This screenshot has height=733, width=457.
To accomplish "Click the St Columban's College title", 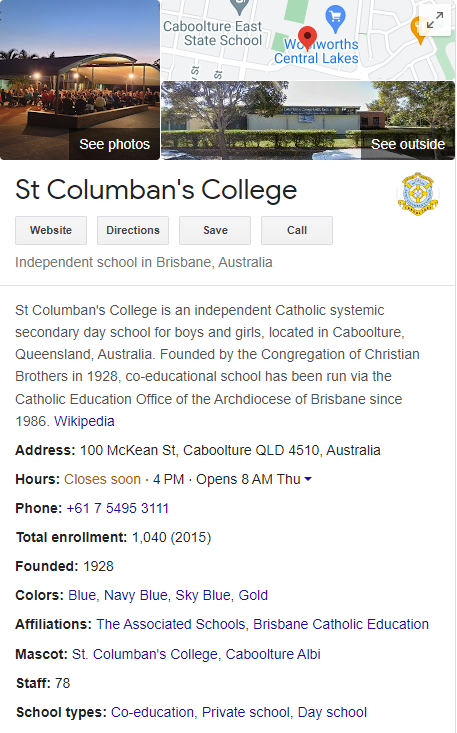I will coord(156,189).
